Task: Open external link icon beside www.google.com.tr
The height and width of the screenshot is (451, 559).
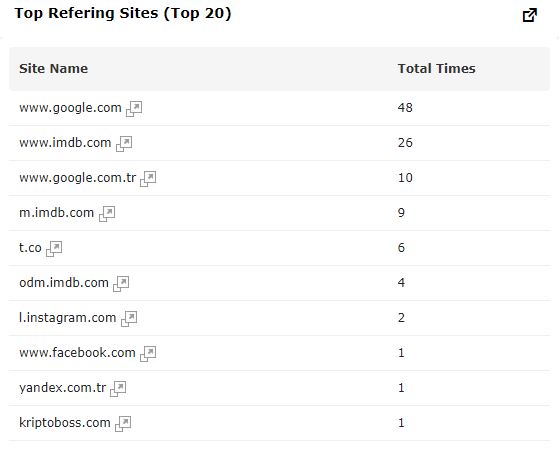Action: [x=148, y=178]
